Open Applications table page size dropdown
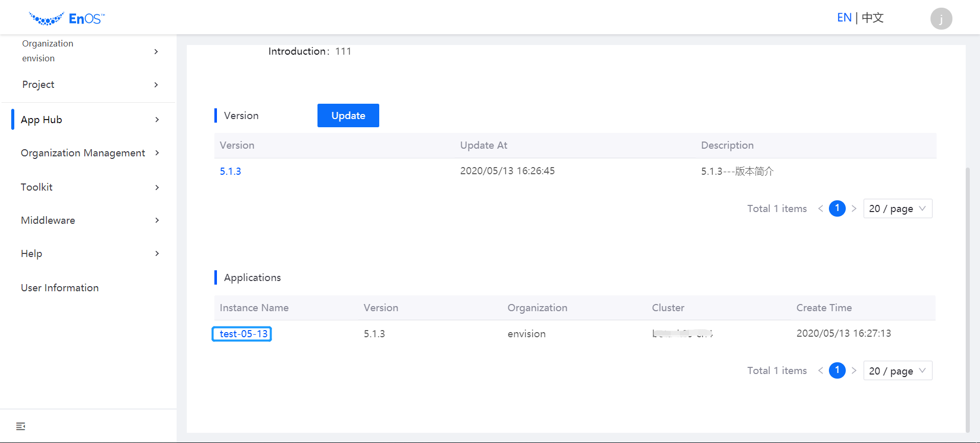The image size is (980, 443). (898, 370)
